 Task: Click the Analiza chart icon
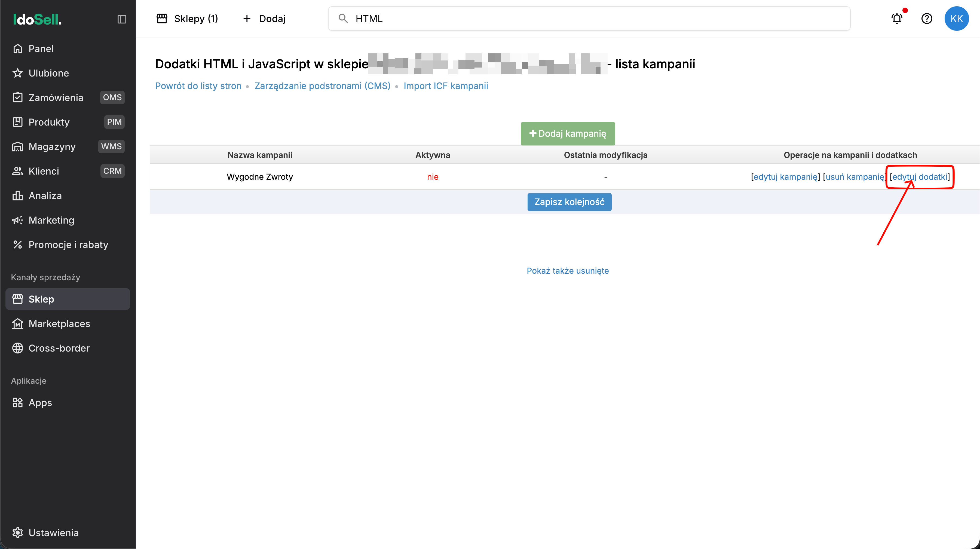pos(17,196)
